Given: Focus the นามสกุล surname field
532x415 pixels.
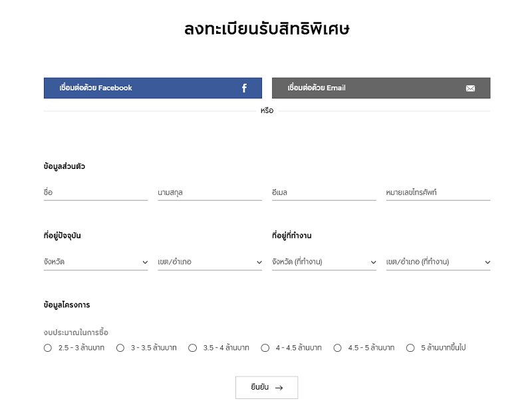Looking at the screenshot, I should pyautogui.click(x=209, y=192).
